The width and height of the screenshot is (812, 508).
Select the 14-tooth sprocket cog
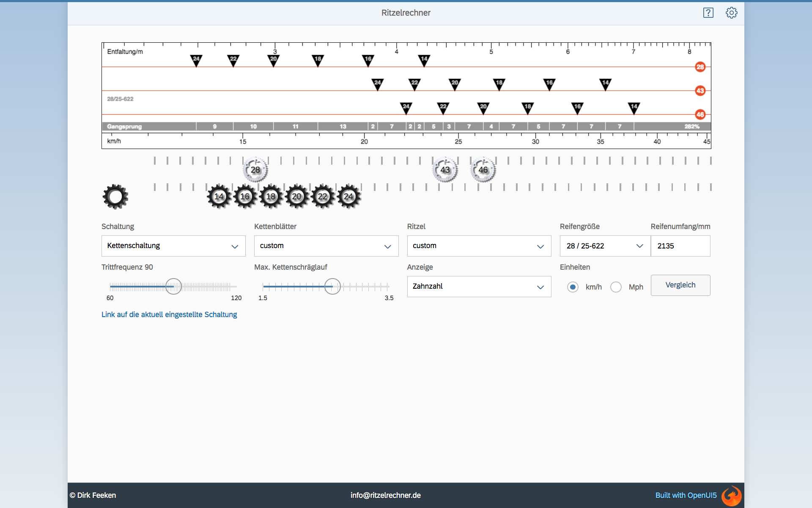(219, 196)
